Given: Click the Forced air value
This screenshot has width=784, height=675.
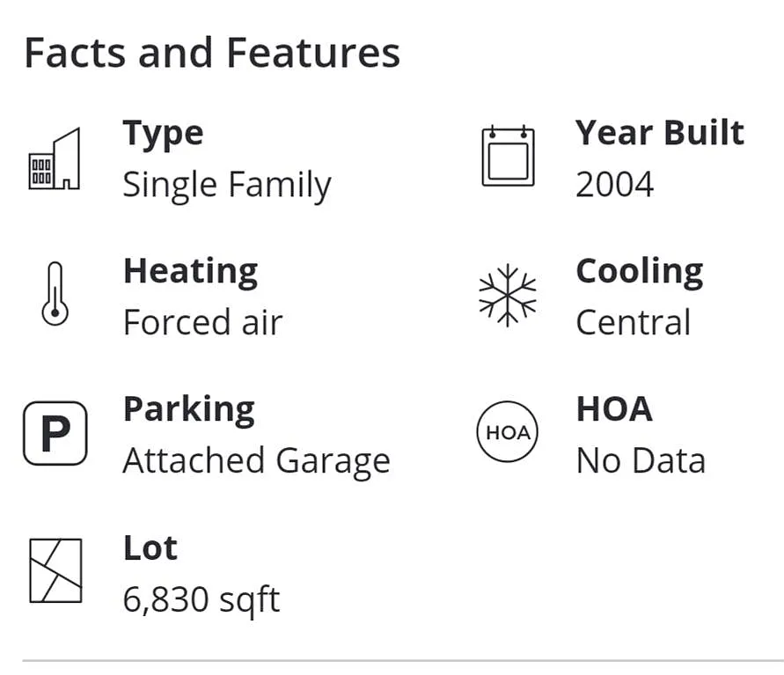Looking at the screenshot, I should click(x=202, y=323).
